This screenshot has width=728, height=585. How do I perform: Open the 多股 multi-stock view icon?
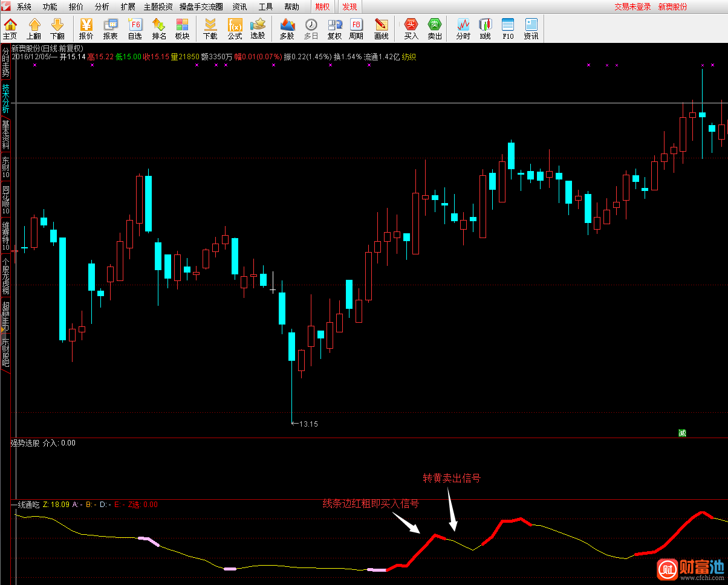[287, 28]
